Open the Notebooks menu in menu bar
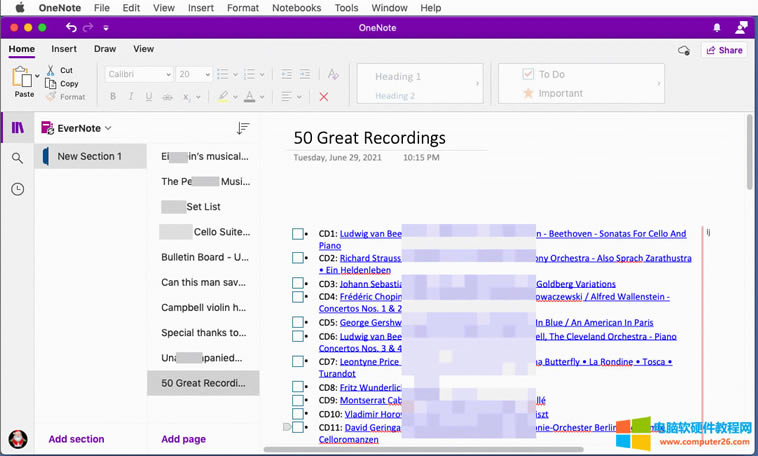Image resolution: width=758 pixels, height=456 pixels. point(296,8)
